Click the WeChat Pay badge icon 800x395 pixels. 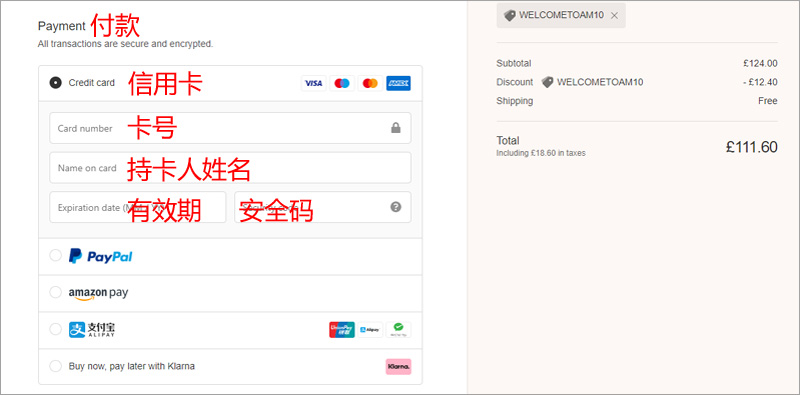point(398,330)
